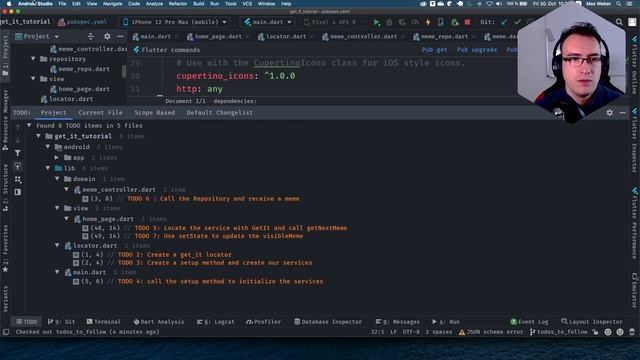640x360 pixels.
Task: Expand the app folder in TODO tree
Action: click(x=57, y=157)
